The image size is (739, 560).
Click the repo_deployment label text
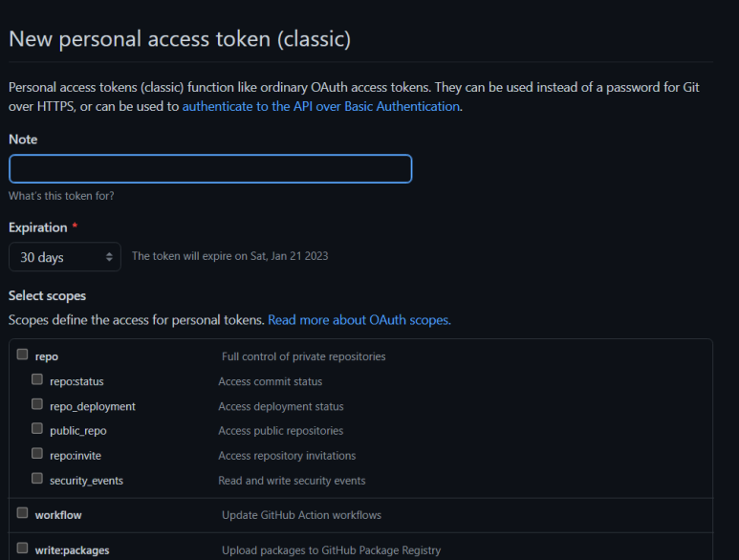tap(93, 406)
